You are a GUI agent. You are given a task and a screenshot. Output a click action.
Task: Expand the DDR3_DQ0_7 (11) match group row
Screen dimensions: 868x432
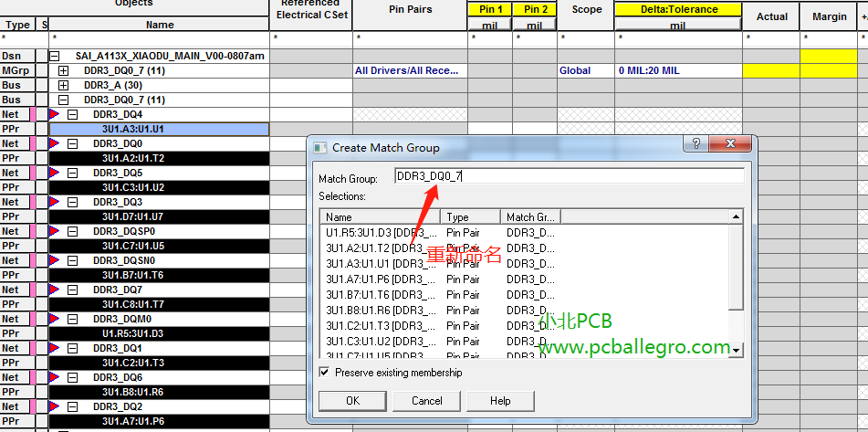point(64,70)
